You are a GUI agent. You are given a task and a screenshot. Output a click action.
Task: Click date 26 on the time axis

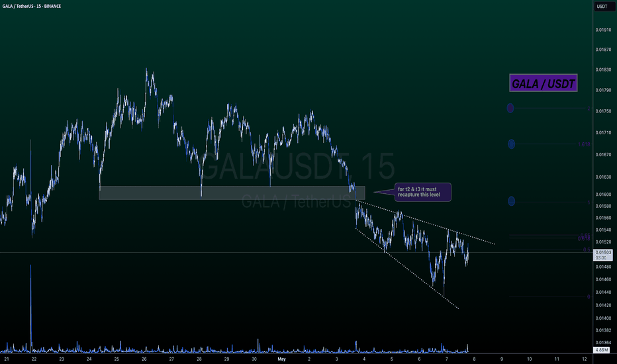144,359
